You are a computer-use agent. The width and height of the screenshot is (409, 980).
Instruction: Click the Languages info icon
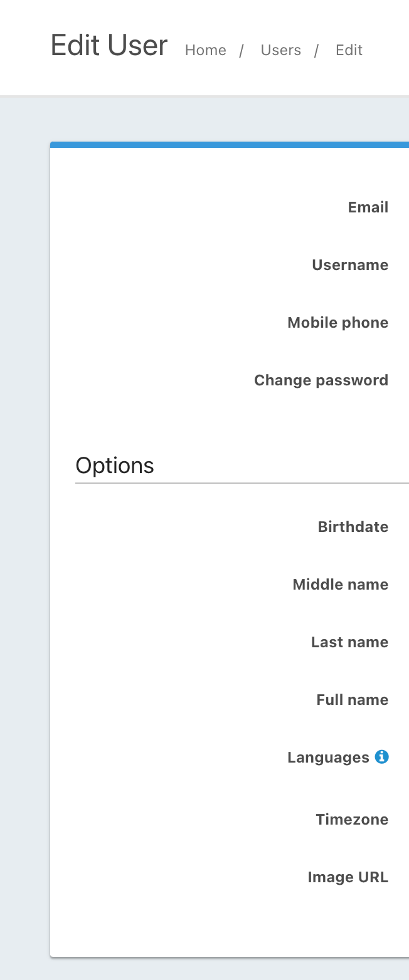point(381,757)
